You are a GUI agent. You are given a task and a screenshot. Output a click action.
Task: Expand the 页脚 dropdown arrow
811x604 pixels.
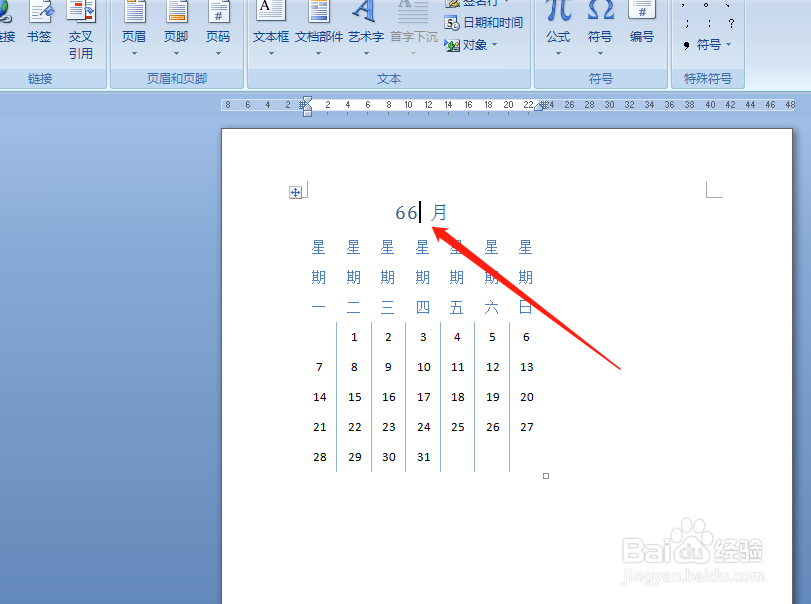[176, 53]
